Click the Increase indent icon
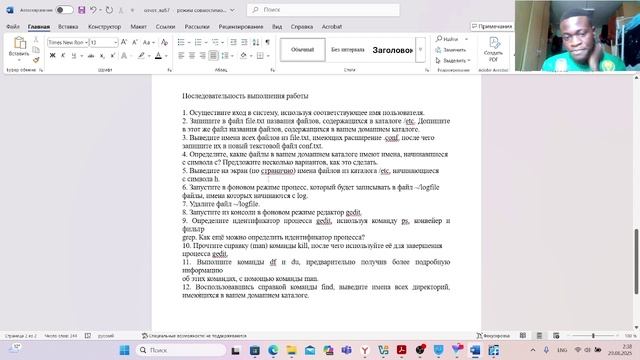This screenshot has height=360, width=640. pos(244,42)
